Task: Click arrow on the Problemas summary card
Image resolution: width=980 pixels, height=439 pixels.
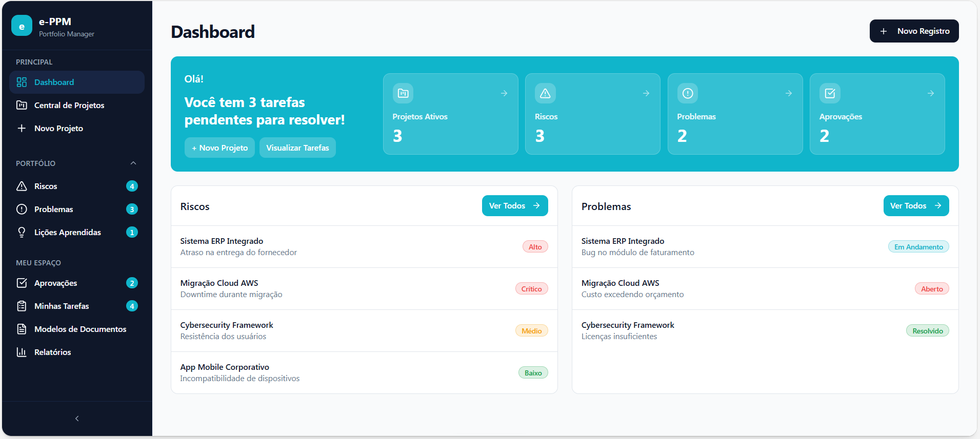Action: click(x=789, y=93)
